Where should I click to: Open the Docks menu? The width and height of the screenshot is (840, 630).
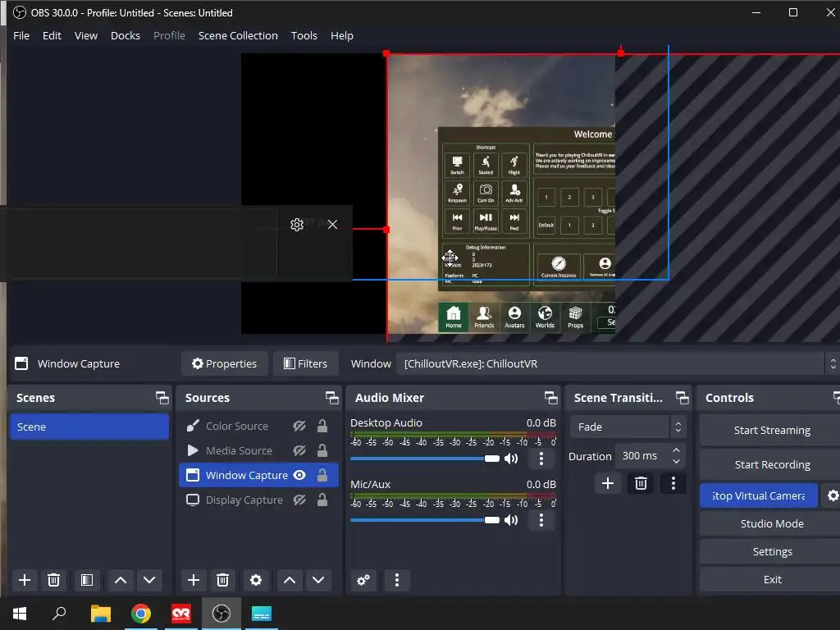126,36
